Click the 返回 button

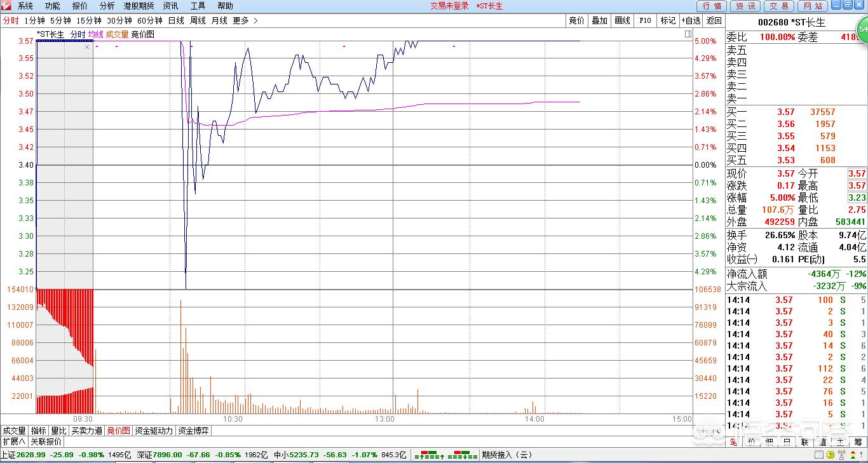click(x=714, y=20)
